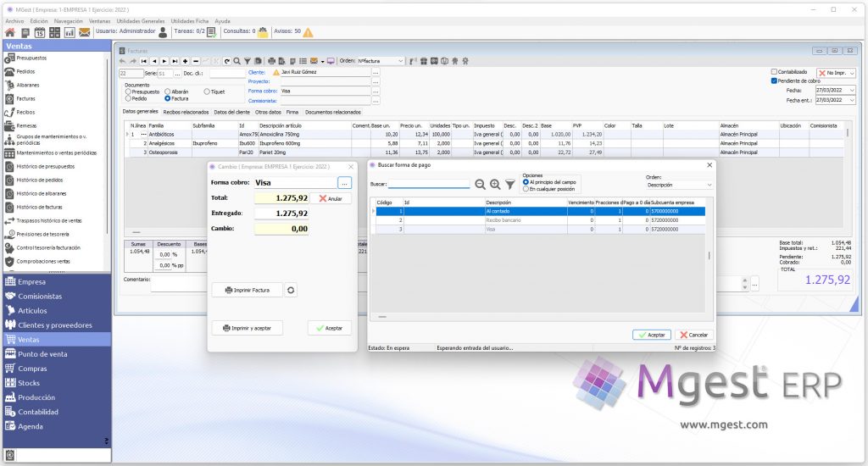868x466 pixels.
Task: Click the zoom out magnifier in search dialog
Action: (480, 185)
